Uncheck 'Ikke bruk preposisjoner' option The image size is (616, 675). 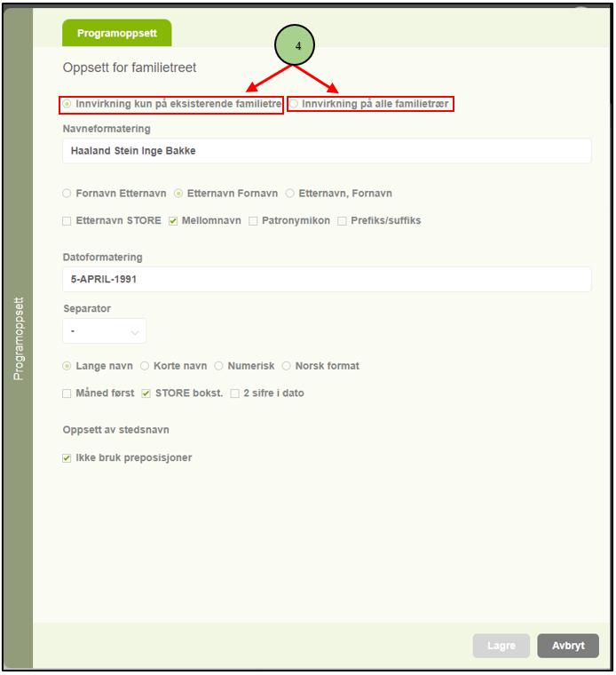coord(67,458)
